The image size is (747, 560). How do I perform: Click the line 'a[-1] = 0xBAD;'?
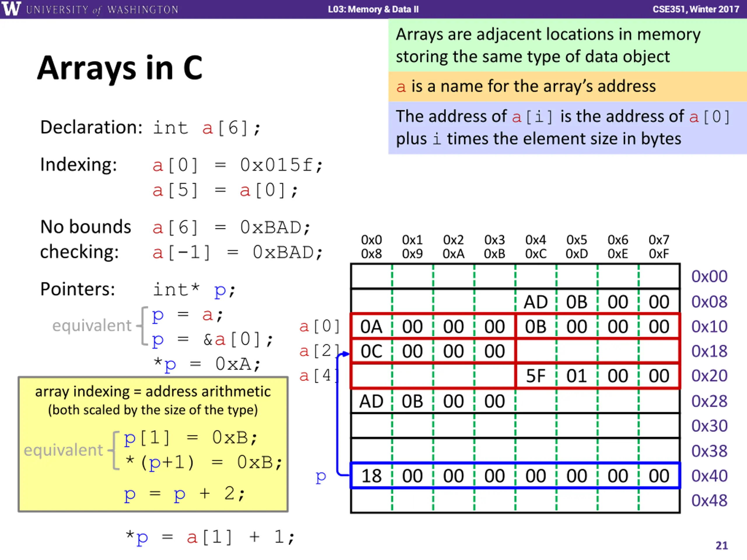click(238, 253)
